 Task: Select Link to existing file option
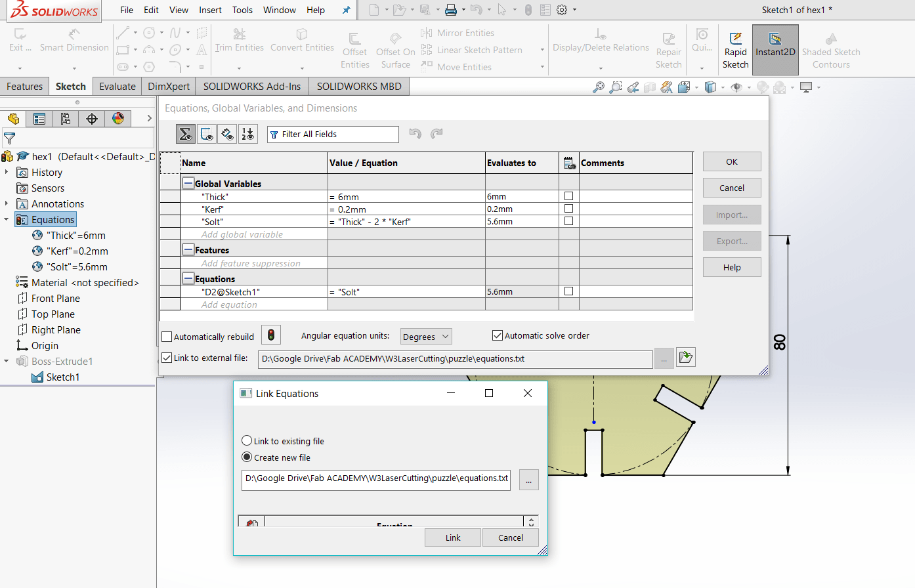point(247,441)
